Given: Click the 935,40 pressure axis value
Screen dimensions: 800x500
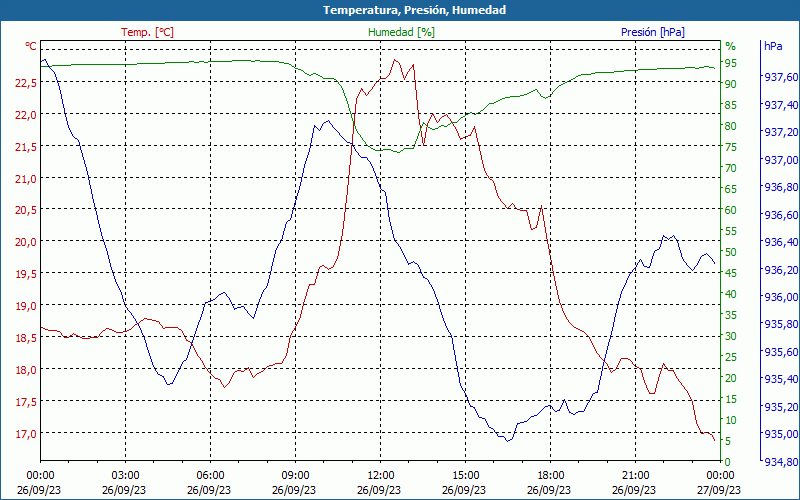Looking at the screenshot, I should 781,379.
